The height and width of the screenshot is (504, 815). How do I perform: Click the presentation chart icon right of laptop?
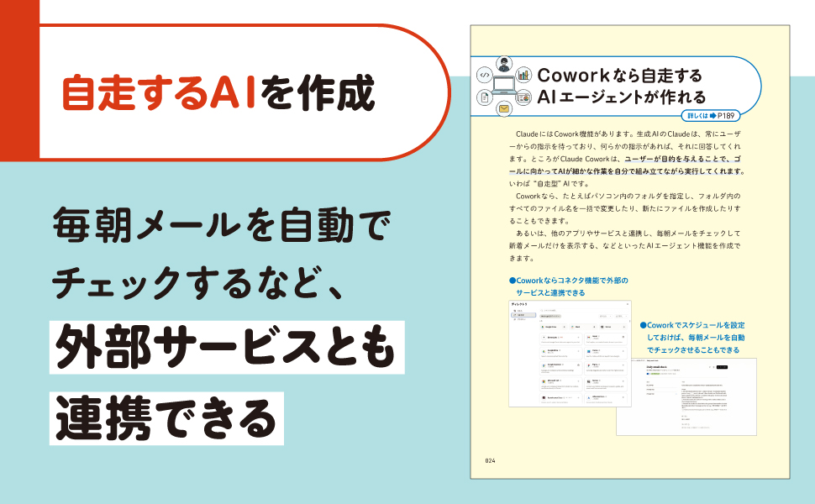(x=523, y=97)
